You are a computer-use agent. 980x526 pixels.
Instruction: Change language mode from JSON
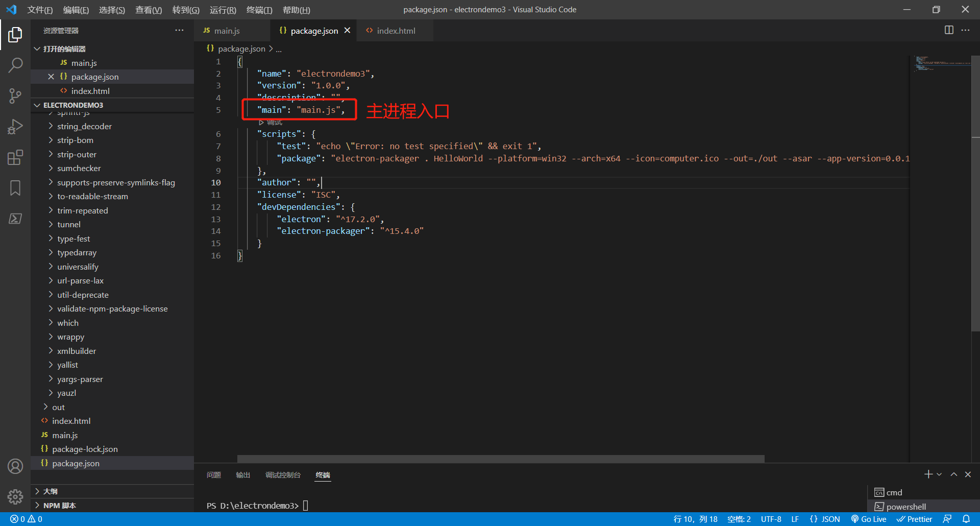coord(825,519)
